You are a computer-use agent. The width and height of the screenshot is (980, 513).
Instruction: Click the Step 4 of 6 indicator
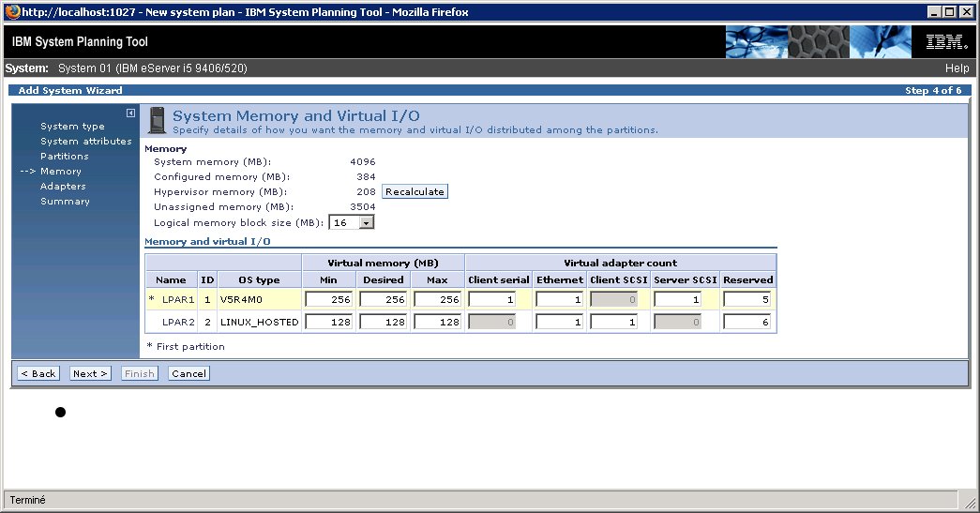pos(933,91)
